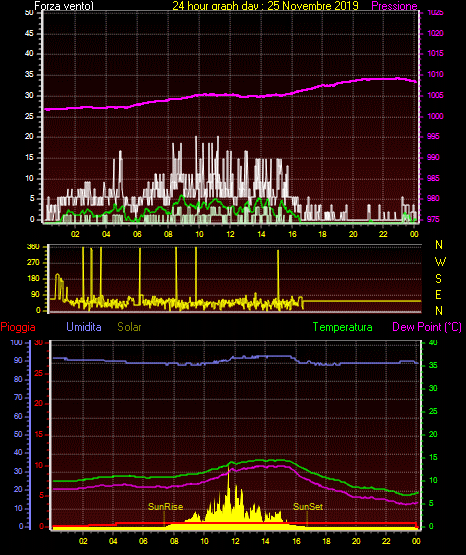
Task: Click the Pioggia legend label
Action: tap(18, 327)
